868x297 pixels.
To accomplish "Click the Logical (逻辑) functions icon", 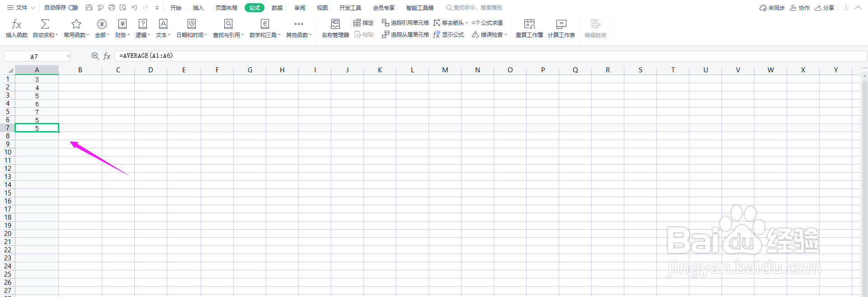I will (143, 24).
